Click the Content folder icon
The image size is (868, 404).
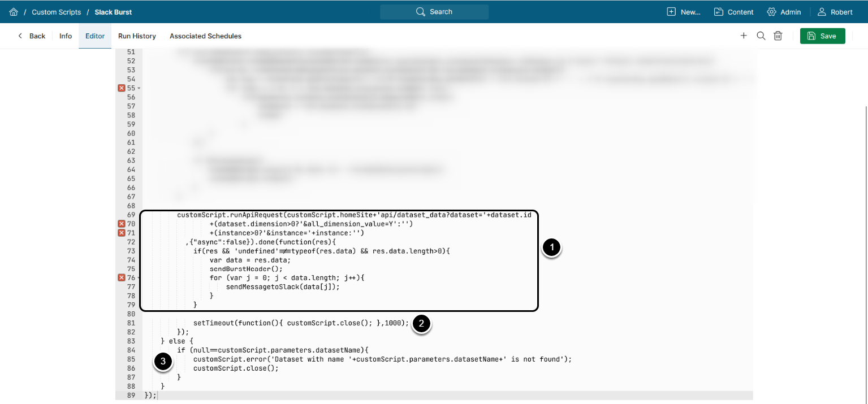coord(719,12)
